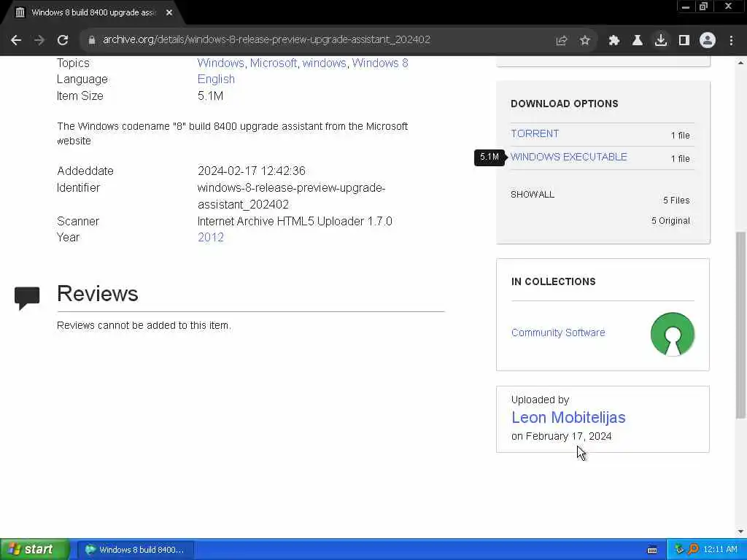
Task: Close the Windows 8 build 8400 tab
Action: point(169,12)
